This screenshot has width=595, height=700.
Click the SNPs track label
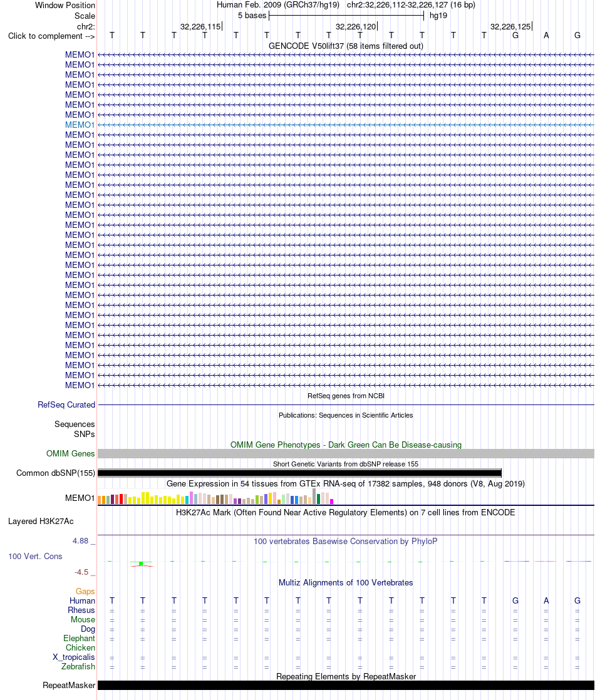(x=85, y=434)
